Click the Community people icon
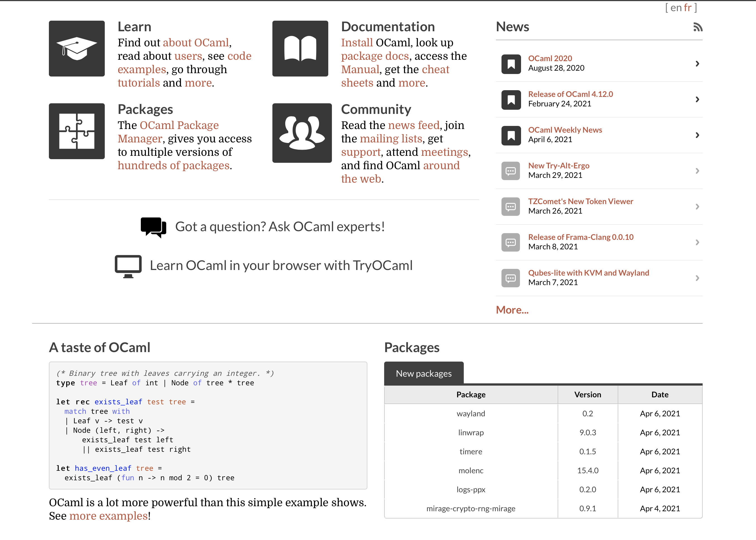The image size is (756, 540). click(x=302, y=133)
